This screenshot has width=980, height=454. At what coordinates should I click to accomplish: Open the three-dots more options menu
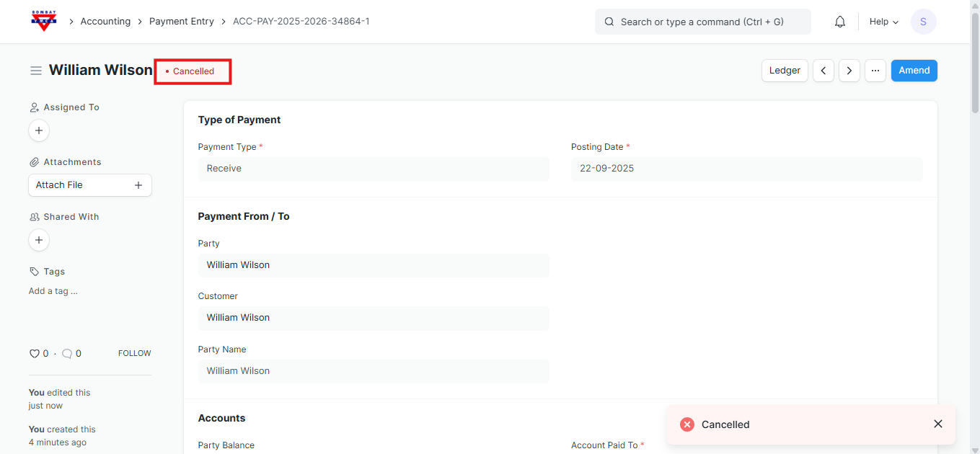(875, 71)
